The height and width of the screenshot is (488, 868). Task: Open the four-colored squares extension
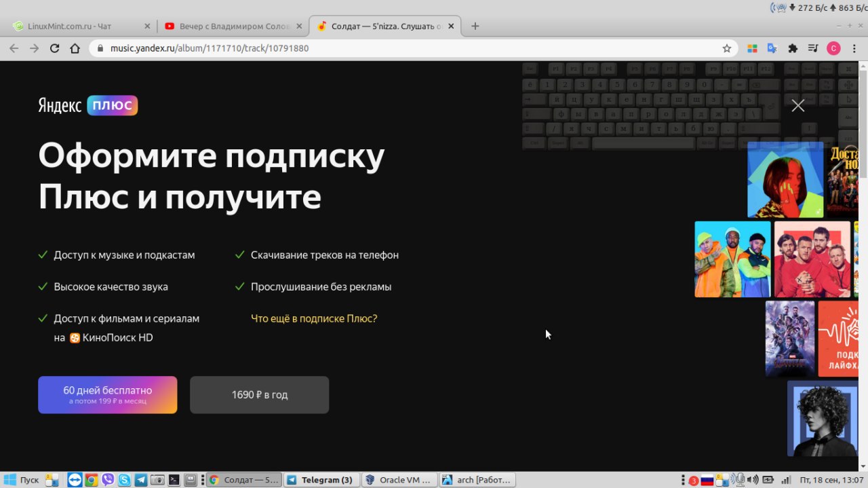click(x=752, y=48)
